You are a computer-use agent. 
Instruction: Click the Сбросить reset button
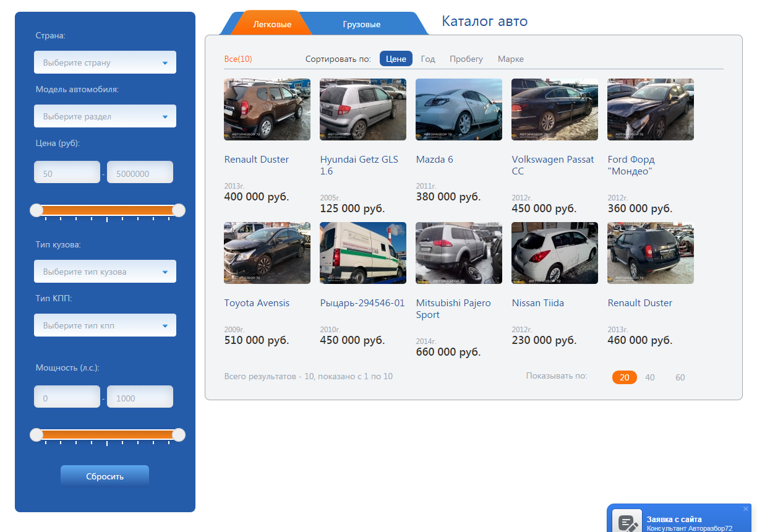[105, 476]
